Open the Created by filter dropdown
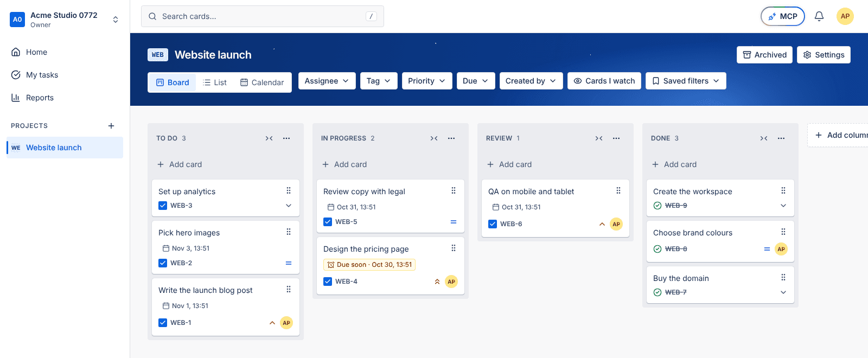The width and height of the screenshot is (868, 358). (531, 81)
